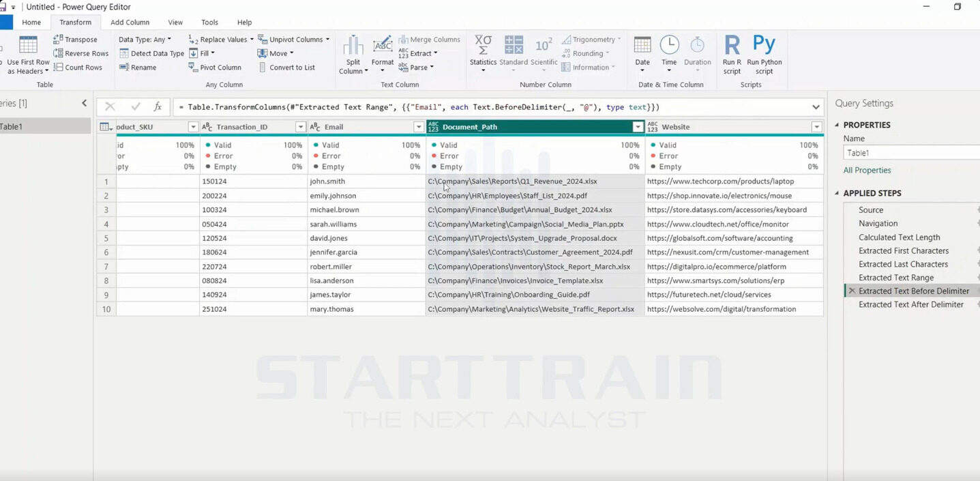980x481 pixels.
Task: Switch to the Tools tab
Action: [209, 23]
